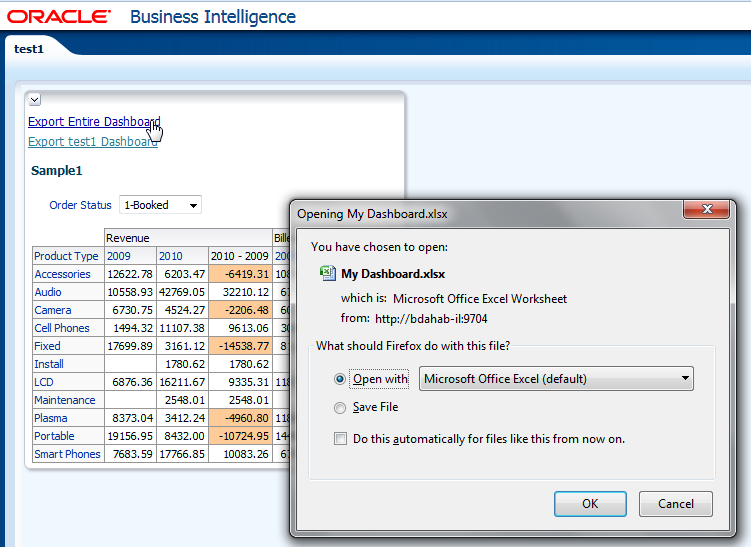Click the highlighted -10724.95 cell
The width and height of the screenshot is (751, 547).
click(240, 436)
